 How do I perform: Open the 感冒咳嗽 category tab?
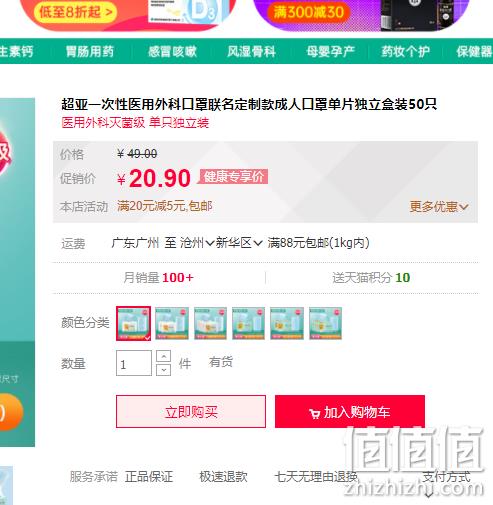click(172, 51)
